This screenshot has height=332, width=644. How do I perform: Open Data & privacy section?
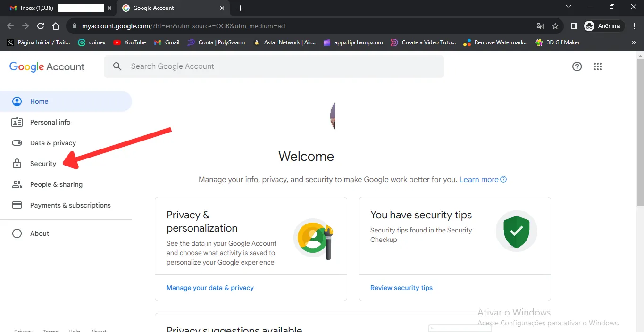click(x=53, y=143)
